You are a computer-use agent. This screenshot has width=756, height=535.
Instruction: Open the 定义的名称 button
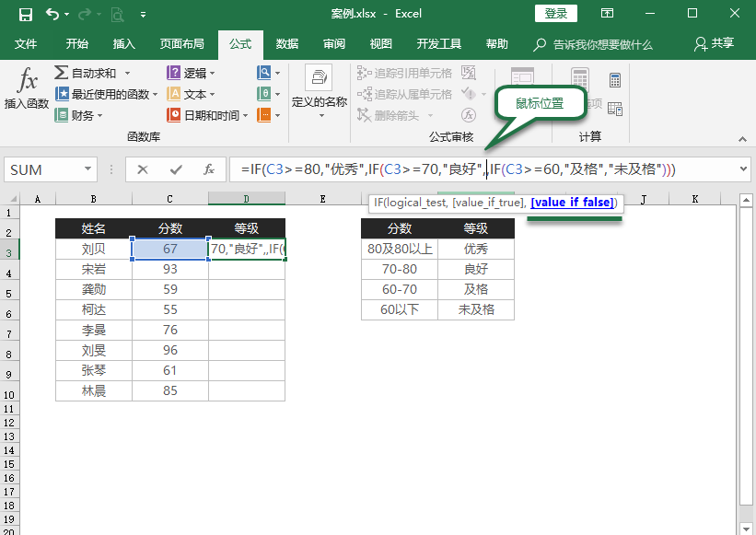pyautogui.click(x=320, y=91)
